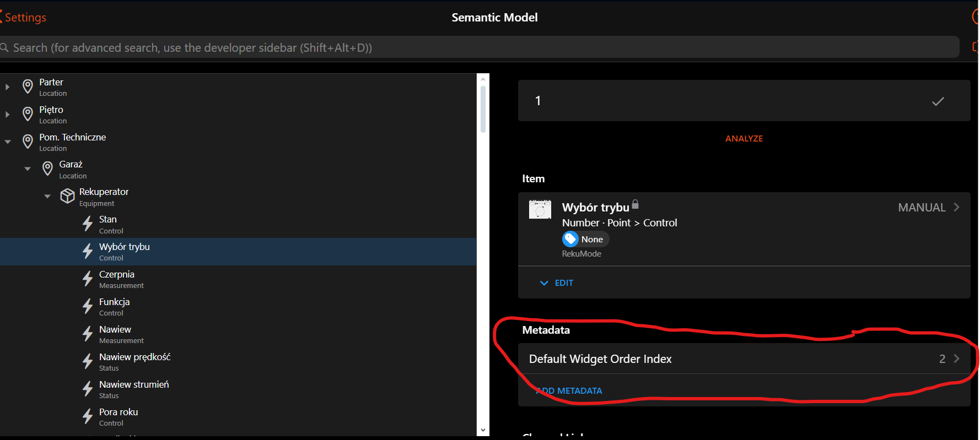Open Default Widget Order Index metadata

tap(744, 359)
